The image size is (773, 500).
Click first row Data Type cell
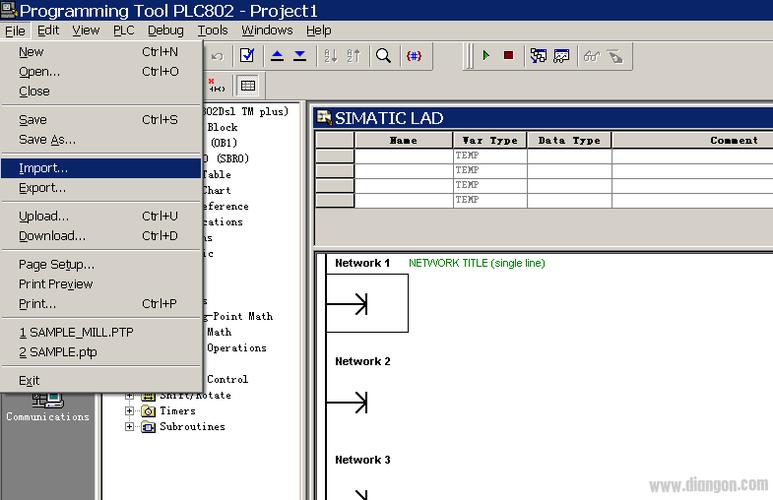[x=569, y=156]
